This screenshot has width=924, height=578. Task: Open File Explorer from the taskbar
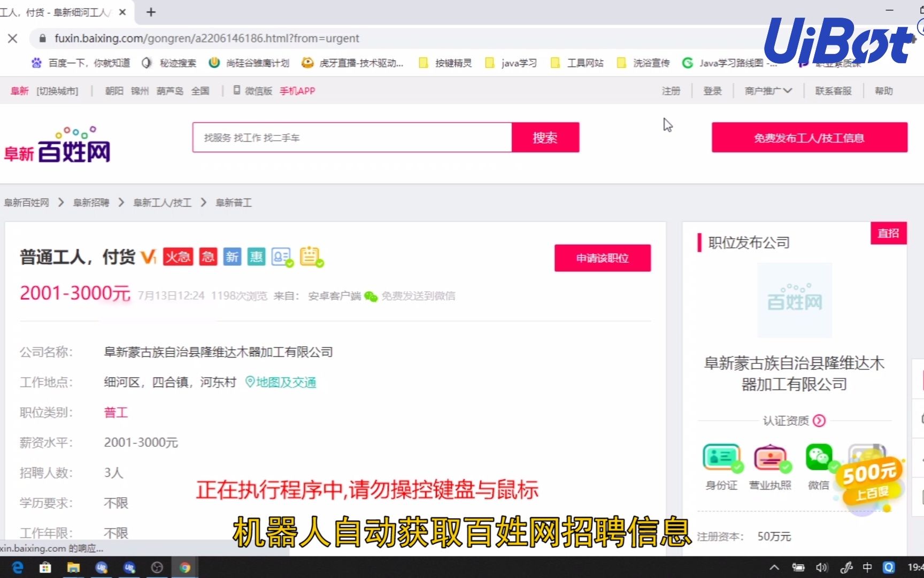pyautogui.click(x=73, y=567)
